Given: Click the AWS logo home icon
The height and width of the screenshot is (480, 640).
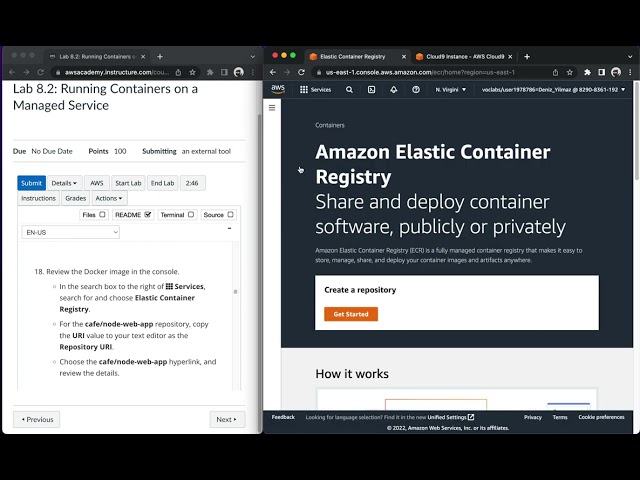Looking at the screenshot, I should (278, 89).
